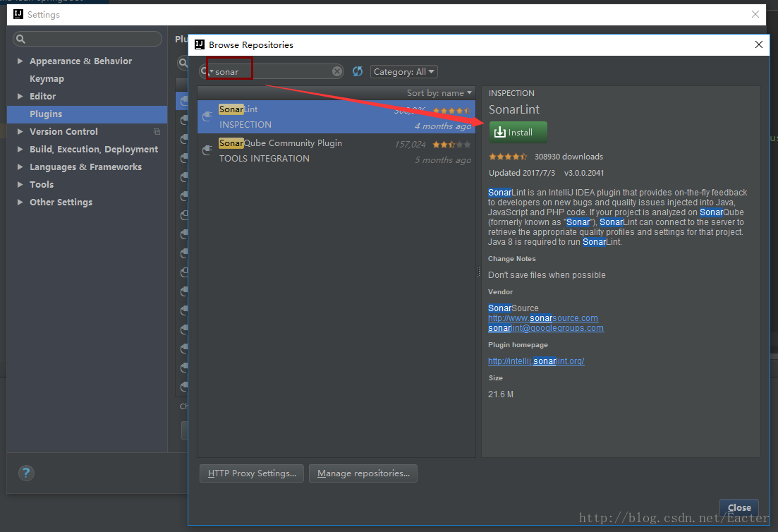This screenshot has height=532, width=778.
Task: Open the sonarlint googlegroups email link
Action: 546,328
